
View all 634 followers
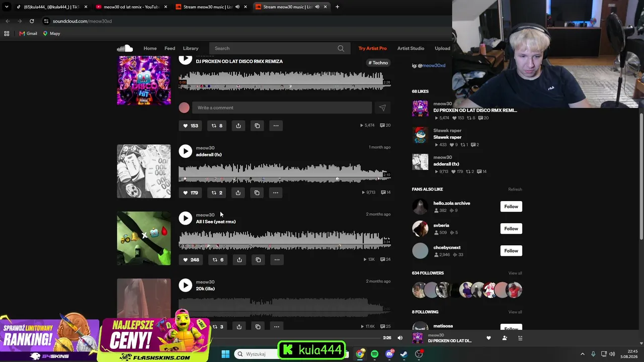coord(515,273)
